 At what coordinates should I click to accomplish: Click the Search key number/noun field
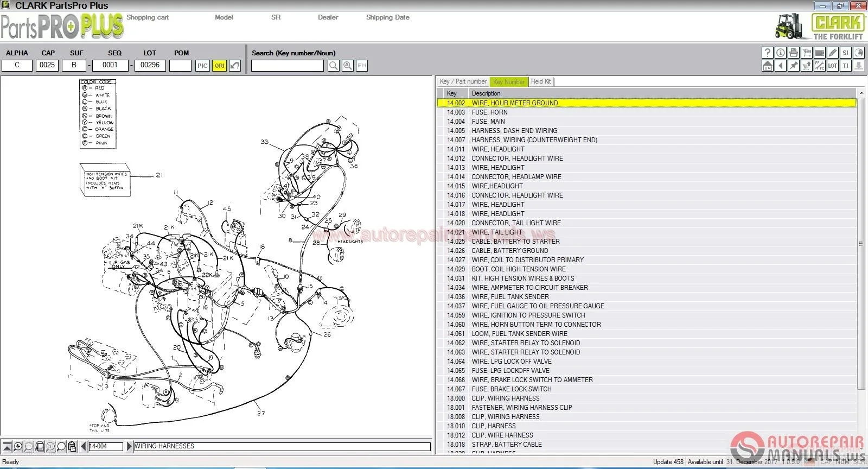288,66
